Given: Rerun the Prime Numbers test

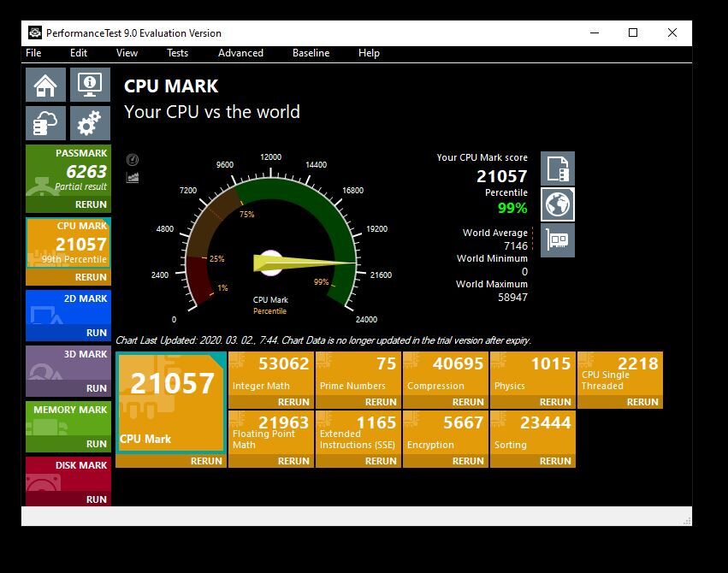Looking at the screenshot, I should [358, 402].
